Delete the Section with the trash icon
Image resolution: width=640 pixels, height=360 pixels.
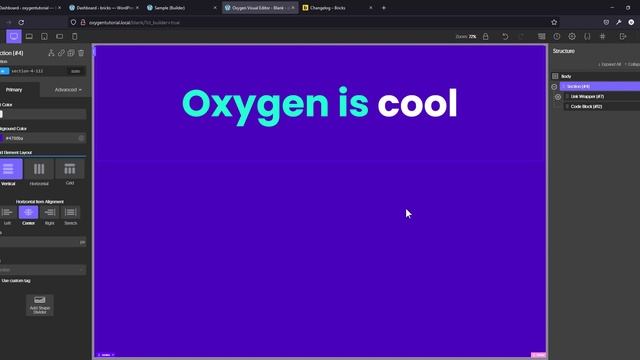pyautogui.click(x=81, y=53)
